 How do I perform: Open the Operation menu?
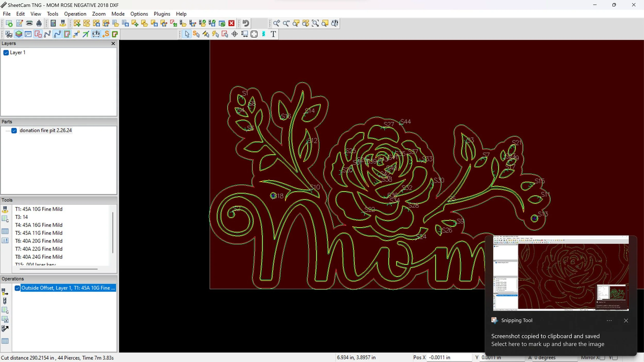pyautogui.click(x=75, y=14)
